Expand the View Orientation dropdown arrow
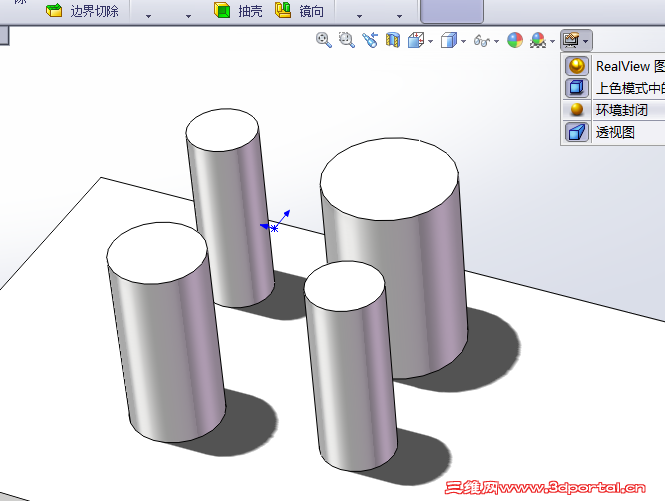This screenshot has width=665, height=501. click(x=431, y=42)
